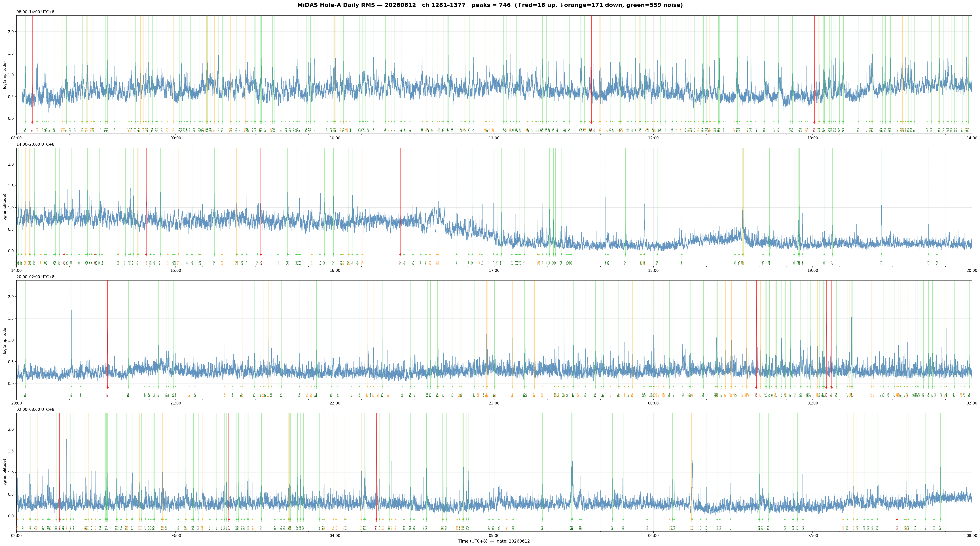Click the 05:00 time tick label

pos(494,535)
